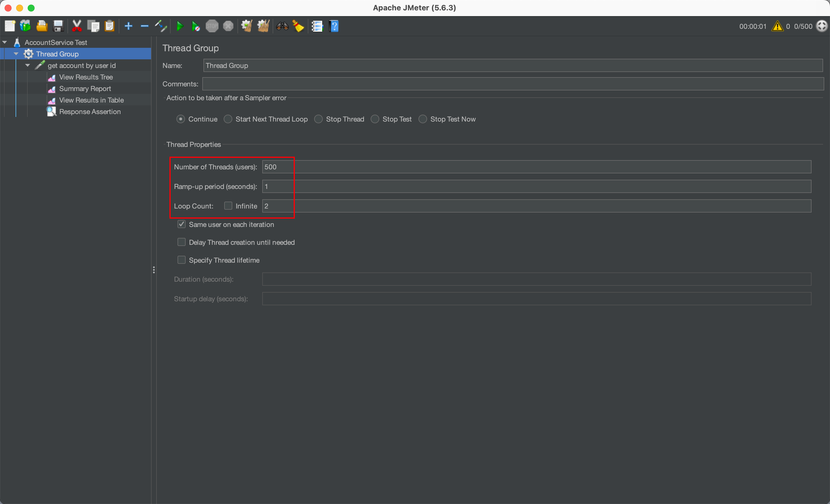Click the Duration (seconds) field
The height and width of the screenshot is (504, 830).
pyautogui.click(x=537, y=279)
